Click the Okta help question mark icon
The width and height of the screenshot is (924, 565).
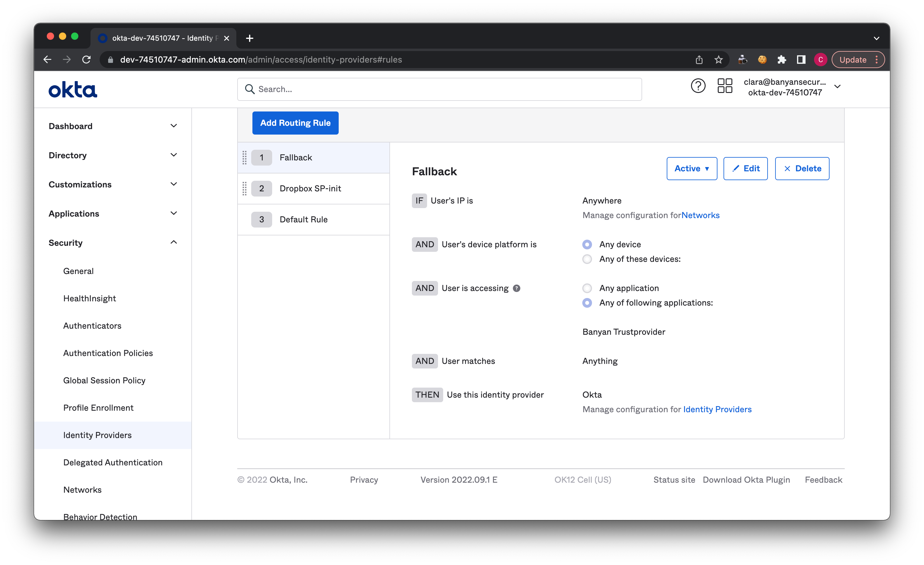[x=698, y=86]
